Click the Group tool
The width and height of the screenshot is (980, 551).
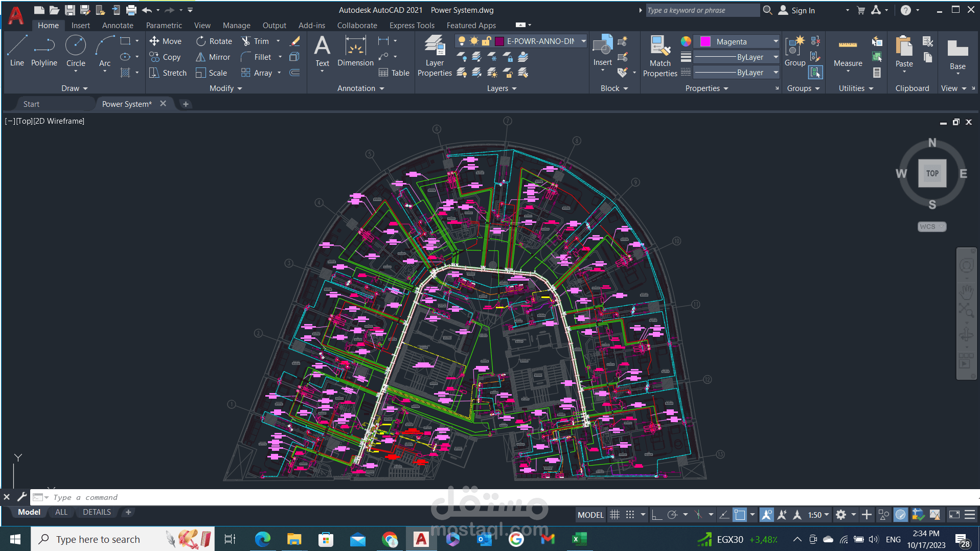point(795,51)
